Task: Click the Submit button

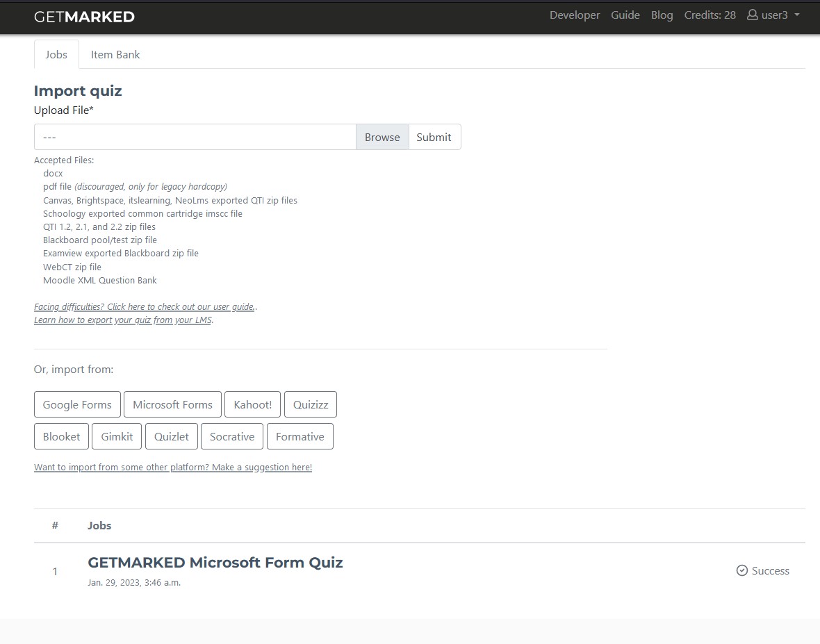Action: [x=434, y=137]
